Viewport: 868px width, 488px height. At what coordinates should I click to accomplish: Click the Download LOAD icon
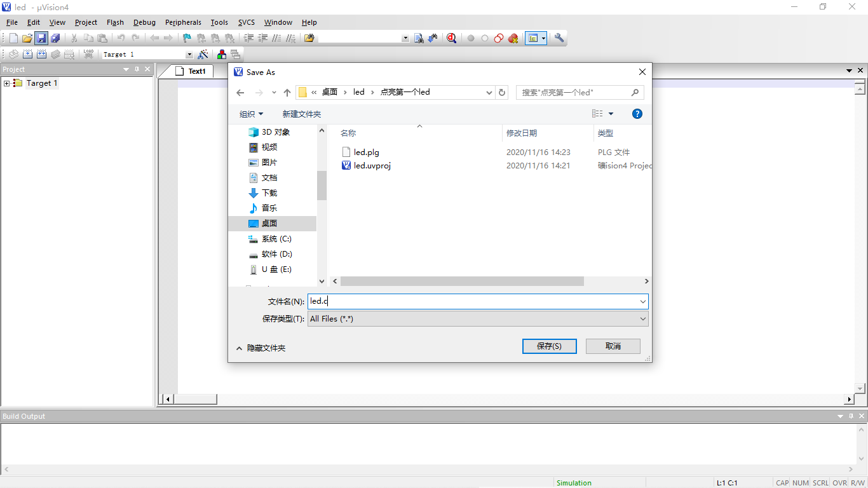[x=88, y=55]
